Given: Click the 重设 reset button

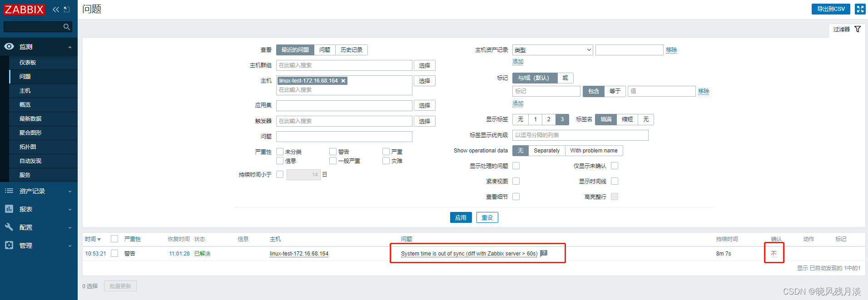Looking at the screenshot, I should 487,217.
